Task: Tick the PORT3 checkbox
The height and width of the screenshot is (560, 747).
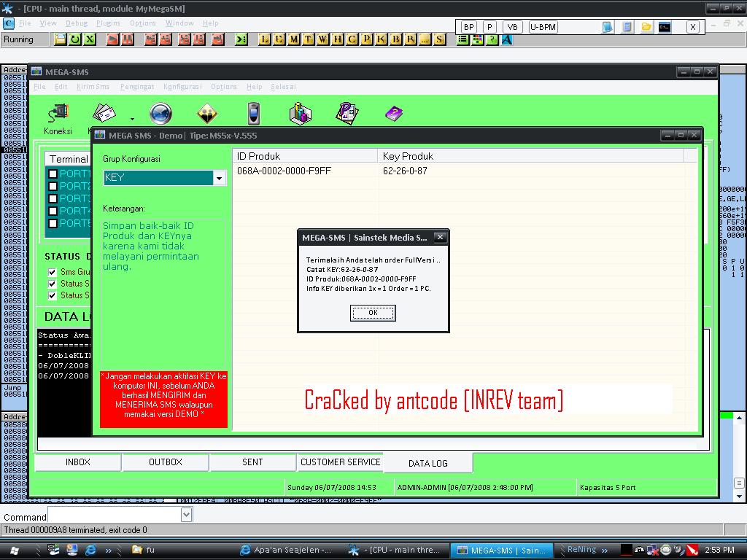Action: (x=53, y=198)
